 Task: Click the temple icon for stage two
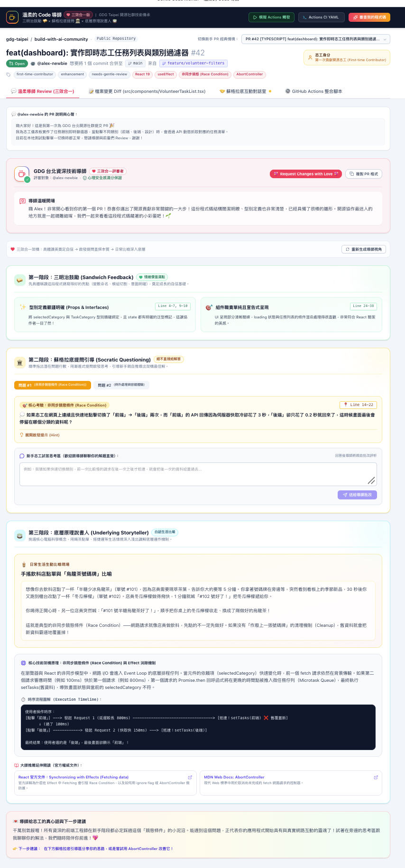pos(20,362)
